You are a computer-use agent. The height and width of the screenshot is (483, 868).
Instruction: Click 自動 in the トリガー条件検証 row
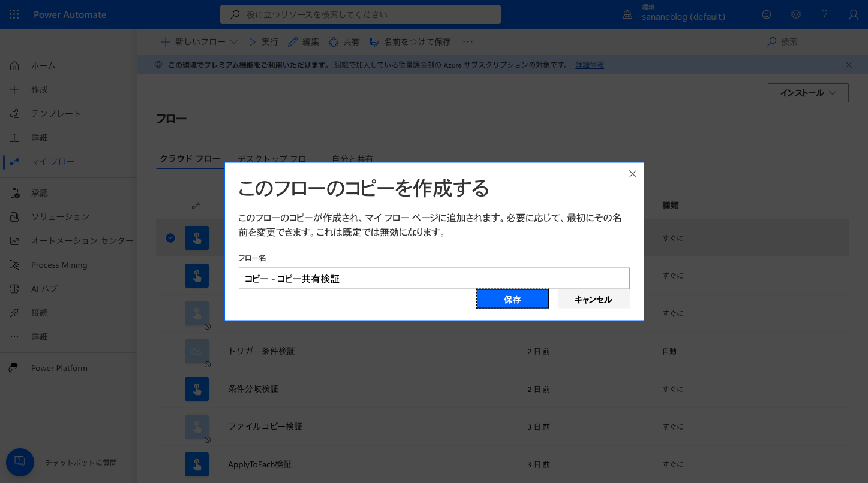[669, 351]
